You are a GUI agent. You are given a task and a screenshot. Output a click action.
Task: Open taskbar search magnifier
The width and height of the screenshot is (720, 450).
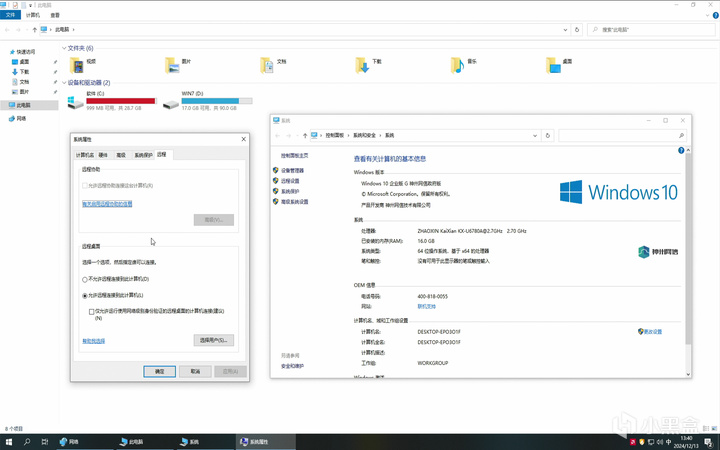pos(27,442)
